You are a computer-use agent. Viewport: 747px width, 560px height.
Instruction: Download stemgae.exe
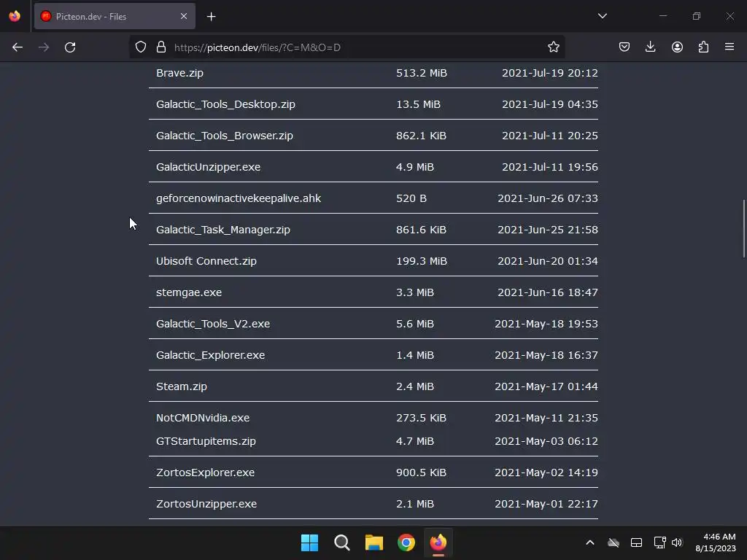[189, 292]
